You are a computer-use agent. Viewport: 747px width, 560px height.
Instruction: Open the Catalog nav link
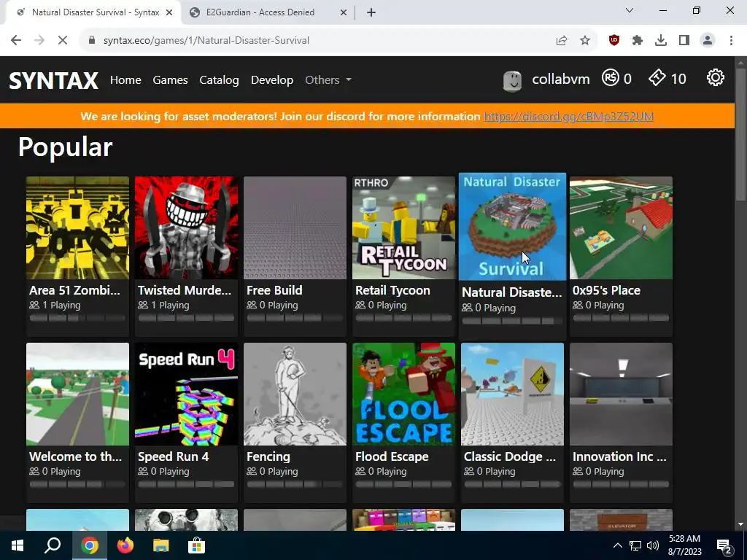pyautogui.click(x=219, y=80)
